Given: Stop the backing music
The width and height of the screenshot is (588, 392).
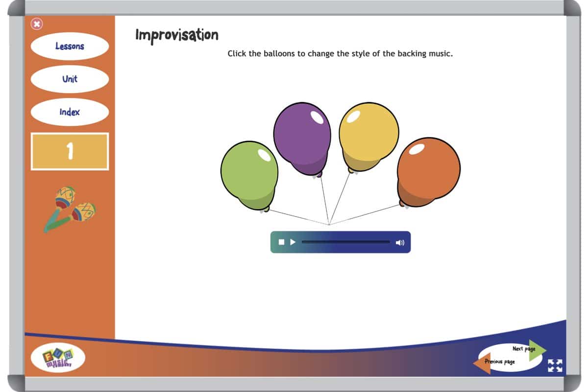Looking at the screenshot, I should click(281, 242).
